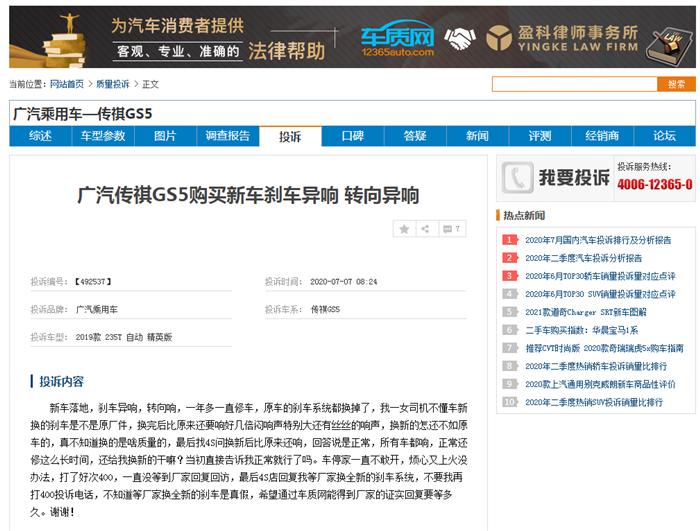Switch to the 图片 tab

point(165,136)
